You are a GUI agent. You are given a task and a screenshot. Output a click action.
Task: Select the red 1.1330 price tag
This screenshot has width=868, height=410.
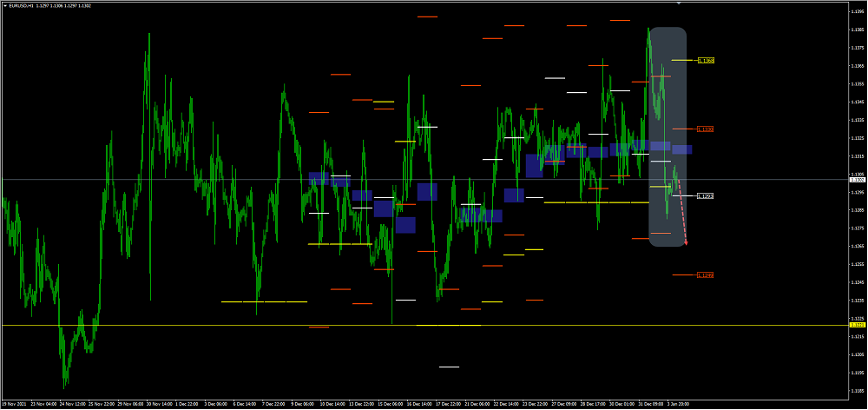point(706,129)
